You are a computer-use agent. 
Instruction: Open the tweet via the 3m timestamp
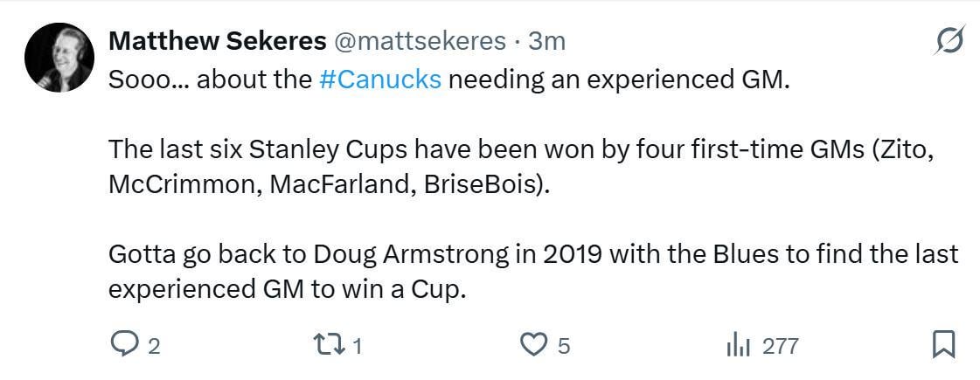pyautogui.click(x=548, y=40)
